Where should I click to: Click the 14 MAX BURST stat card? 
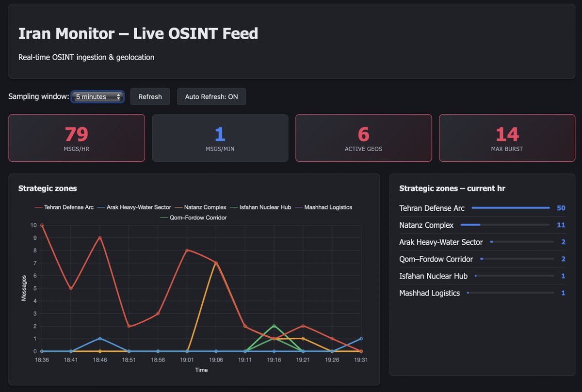click(x=507, y=138)
